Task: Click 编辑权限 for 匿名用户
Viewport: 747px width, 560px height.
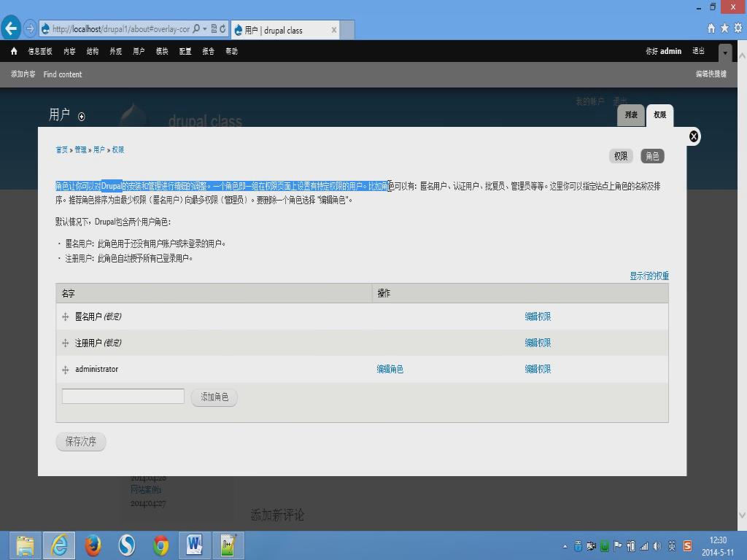Action: click(x=538, y=316)
